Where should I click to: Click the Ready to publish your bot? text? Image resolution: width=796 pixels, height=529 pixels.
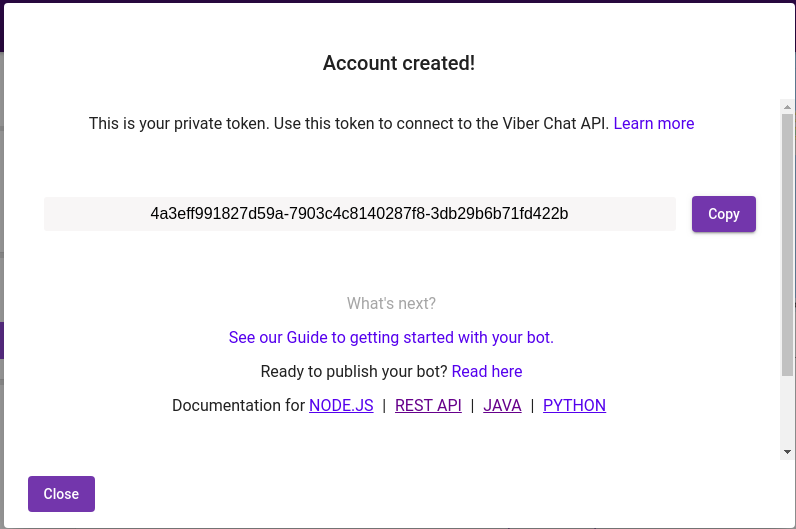[x=354, y=372]
